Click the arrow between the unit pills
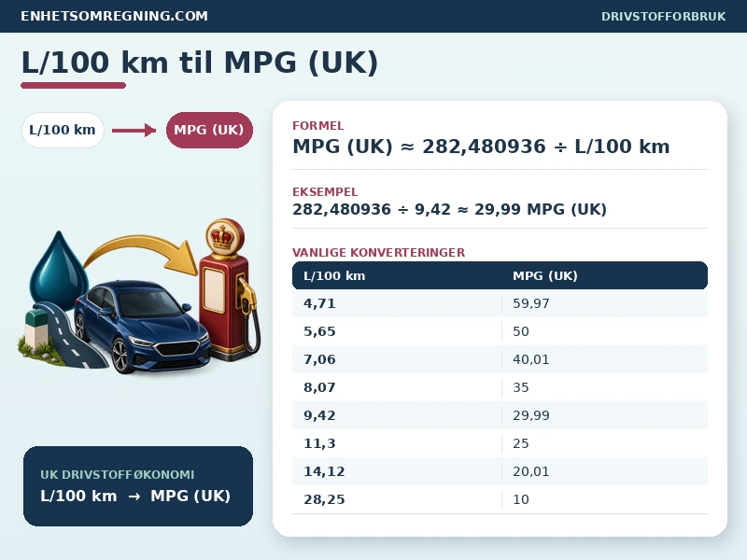 click(134, 130)
